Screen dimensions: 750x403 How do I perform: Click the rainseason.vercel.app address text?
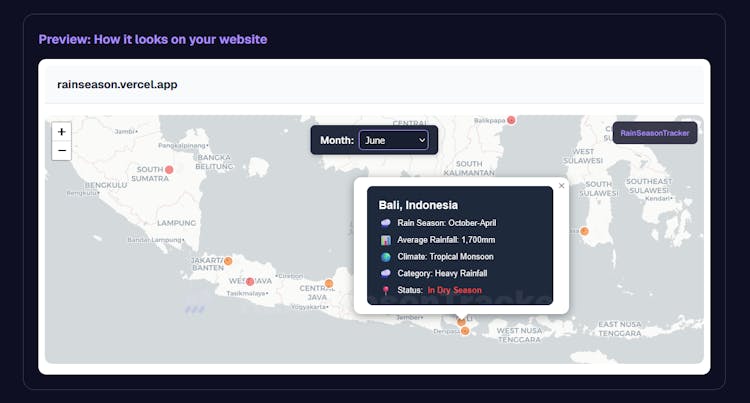(x=117, y=84)
